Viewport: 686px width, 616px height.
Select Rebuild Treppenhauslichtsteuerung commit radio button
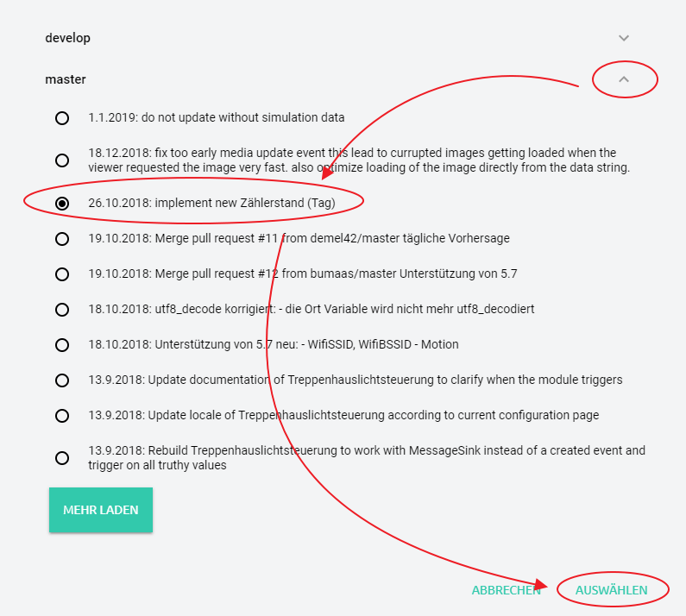(62, 458)
